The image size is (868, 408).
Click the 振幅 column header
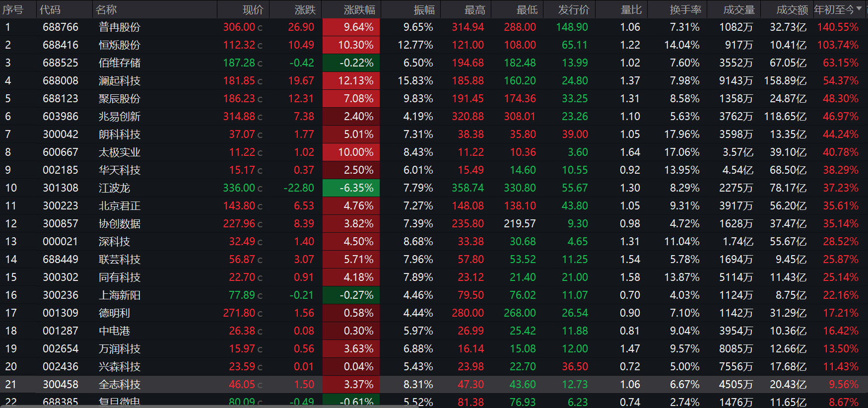(424, 10)
